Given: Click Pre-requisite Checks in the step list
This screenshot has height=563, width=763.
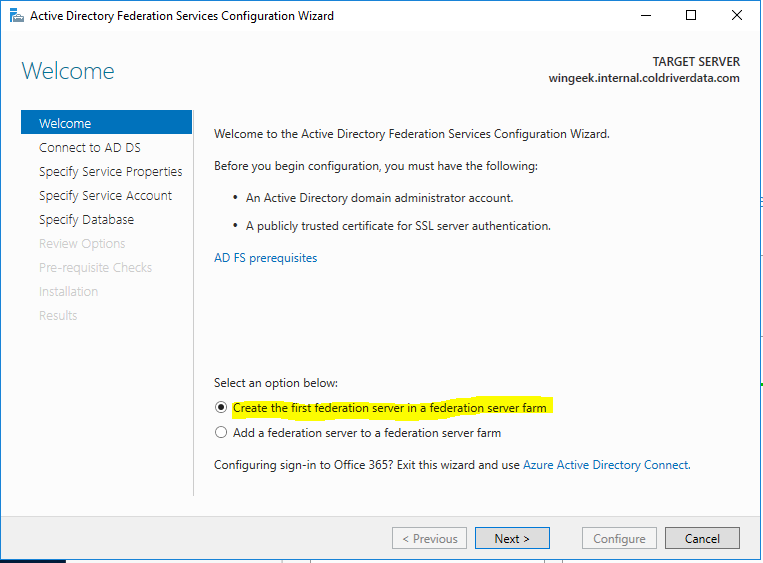Looking at the screenshot, I should pyautogui.click(x=95, y=267).
